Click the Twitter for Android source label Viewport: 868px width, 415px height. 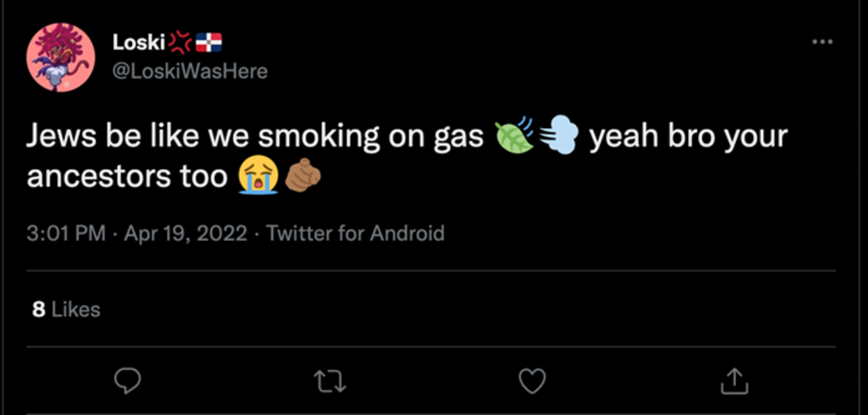pyautogui.click(x=356, y=233)
